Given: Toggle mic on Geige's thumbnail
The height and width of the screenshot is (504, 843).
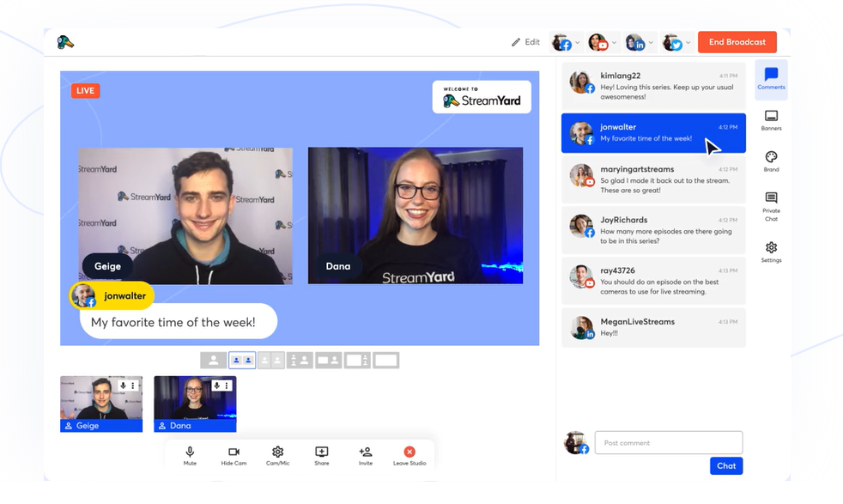Looking at the screenshot, I should tap(123, 386).
